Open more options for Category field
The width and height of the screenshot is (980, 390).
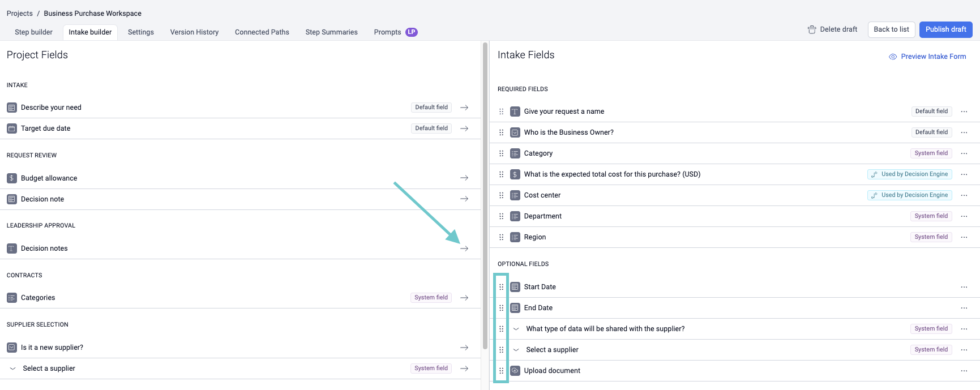pyautogui.click(x=964, y=153)
